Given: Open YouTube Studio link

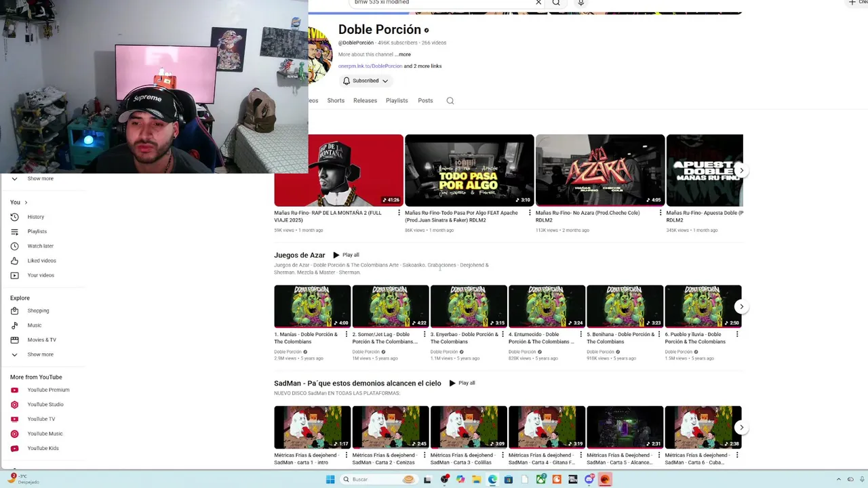Looking at the screenshot, I should (45, 405).
